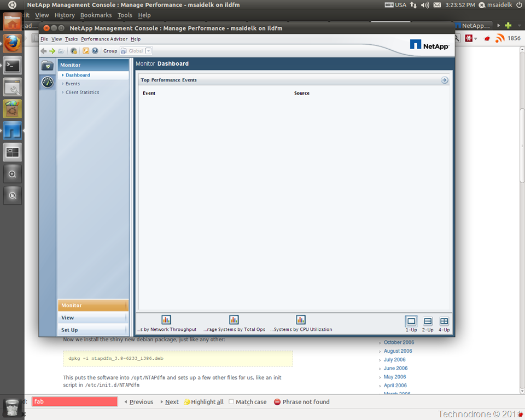Click the red asterisk extension icon in Firefox
The image size is (525, 420).
(x=469, y=38)
